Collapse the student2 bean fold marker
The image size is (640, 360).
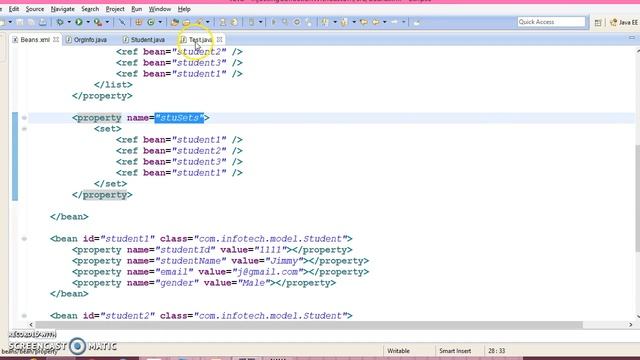click(x=24, y=316)
